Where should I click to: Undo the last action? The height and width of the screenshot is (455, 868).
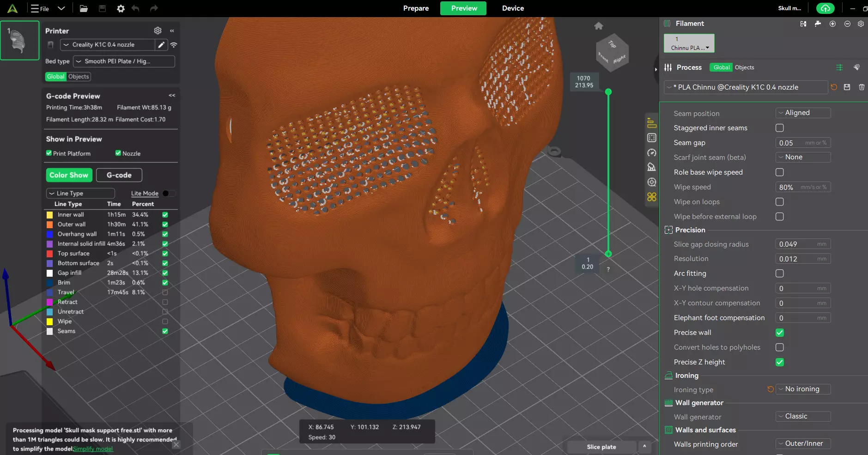click(135, 8)
